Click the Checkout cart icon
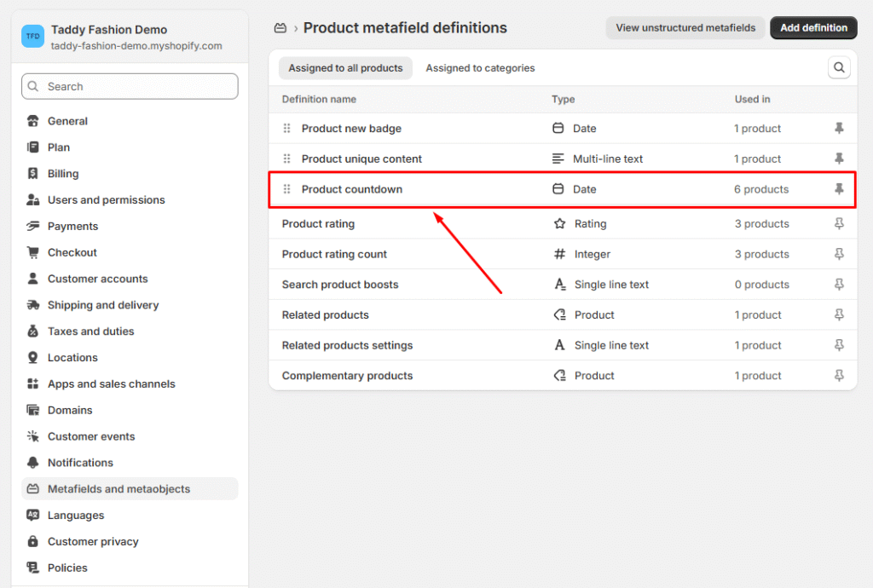This screenshot has height=588, width=873. coord(33,252)
